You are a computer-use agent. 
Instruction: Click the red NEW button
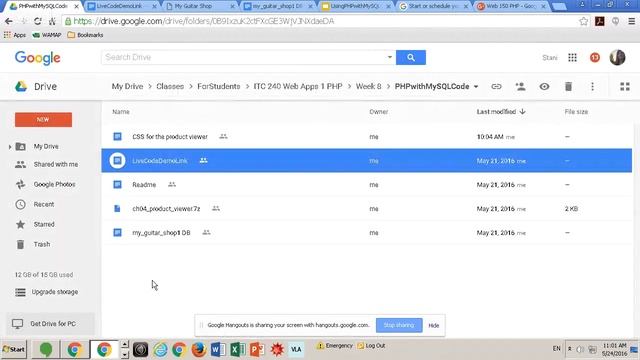point(43,120)
